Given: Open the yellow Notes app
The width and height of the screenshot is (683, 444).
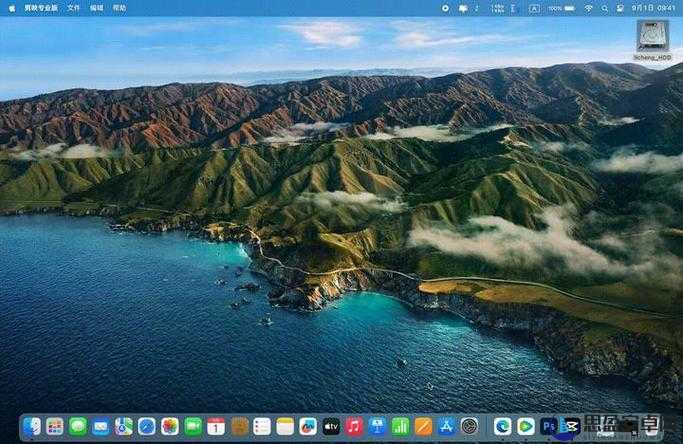Looking at the screenshot, I should [285, 427].
